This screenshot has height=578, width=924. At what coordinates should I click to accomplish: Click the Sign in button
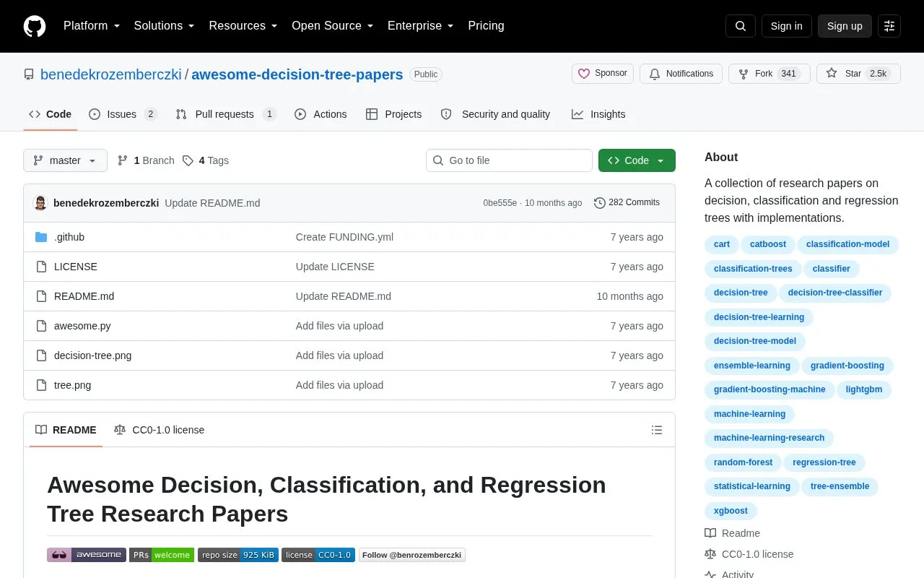(786, 26)
